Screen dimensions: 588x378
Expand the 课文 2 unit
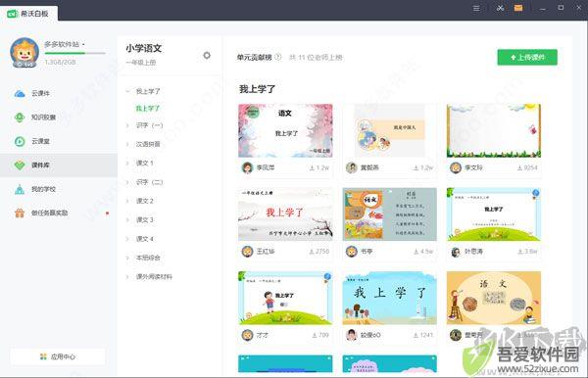pyautogui.click(x=127, y=201)
